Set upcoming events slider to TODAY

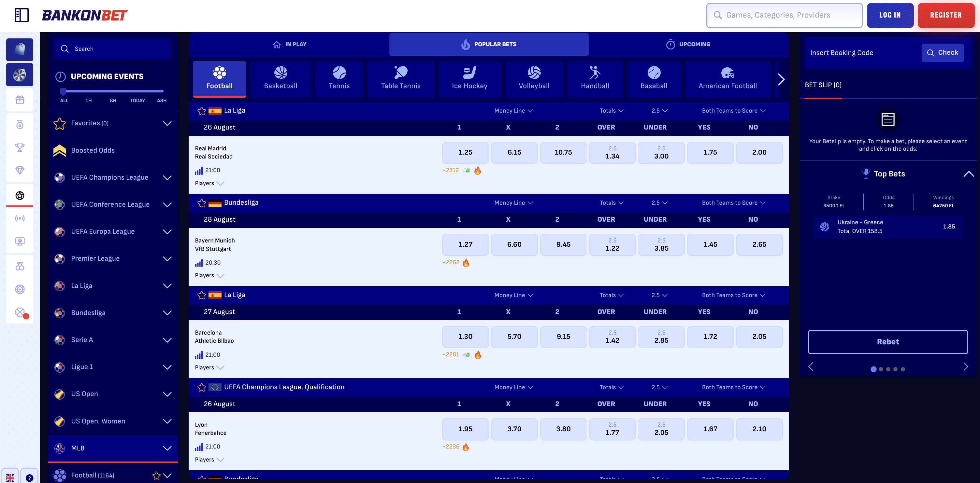pos(137,100)
